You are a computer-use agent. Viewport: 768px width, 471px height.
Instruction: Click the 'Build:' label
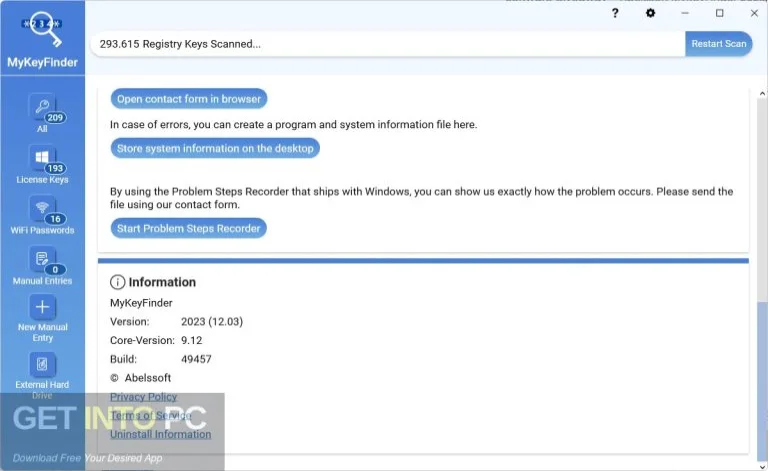pos(123,359)
